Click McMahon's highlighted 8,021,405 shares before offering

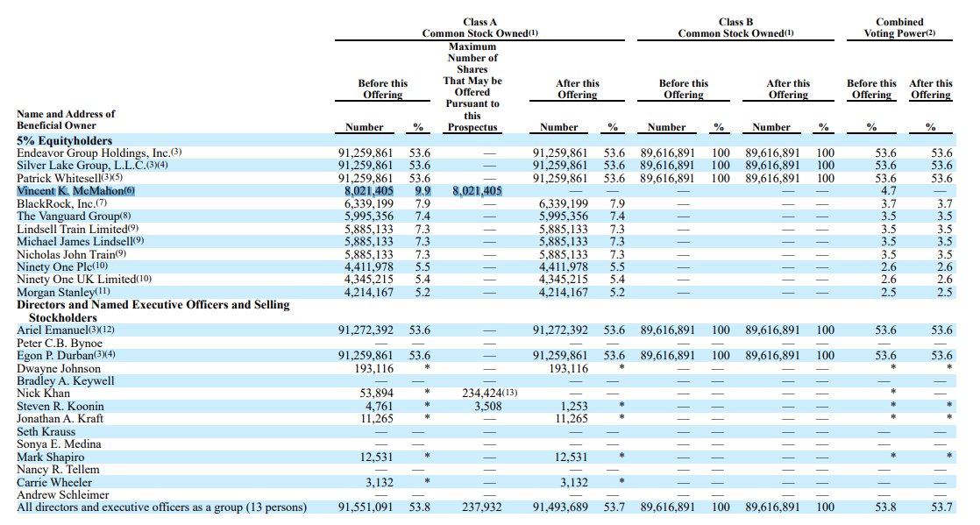coord(368,191)
